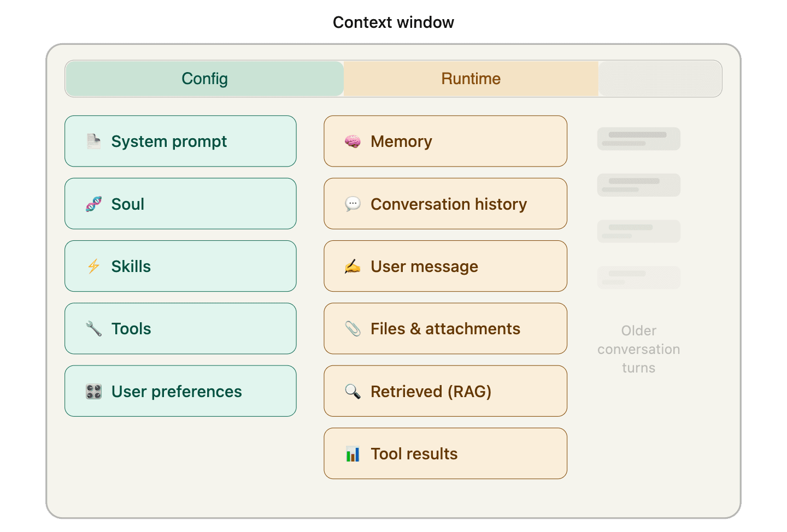Screen dimensions: 787x532
Task: Click the brain icon beside Memory
Action: tap(353, 141)
